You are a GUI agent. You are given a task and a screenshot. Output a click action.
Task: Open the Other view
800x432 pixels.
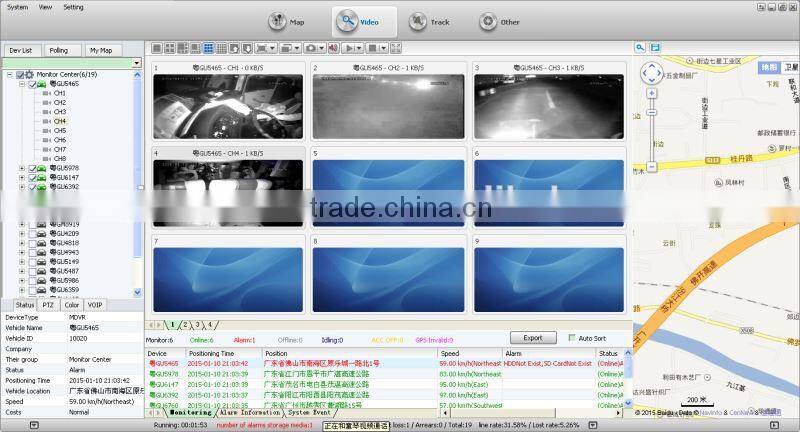coord(500,22)
